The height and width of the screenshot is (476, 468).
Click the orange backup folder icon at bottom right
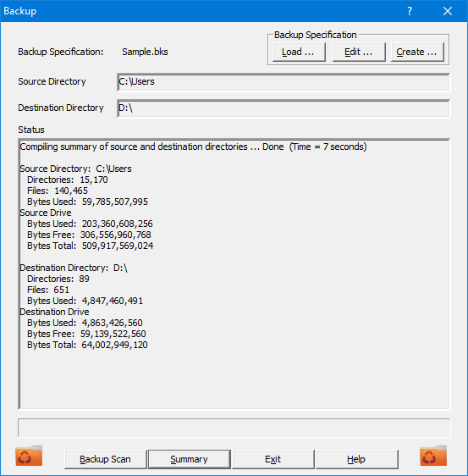[433, 456]
